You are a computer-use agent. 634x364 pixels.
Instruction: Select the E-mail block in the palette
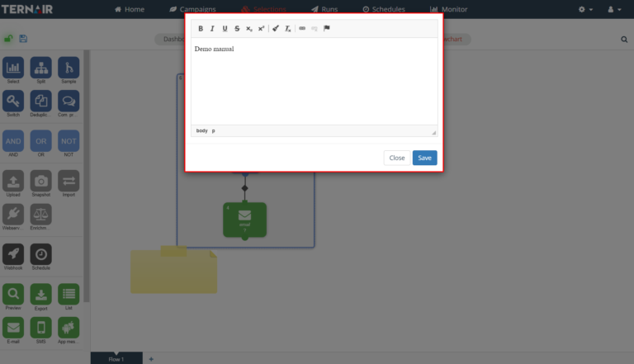coord(13,327)
